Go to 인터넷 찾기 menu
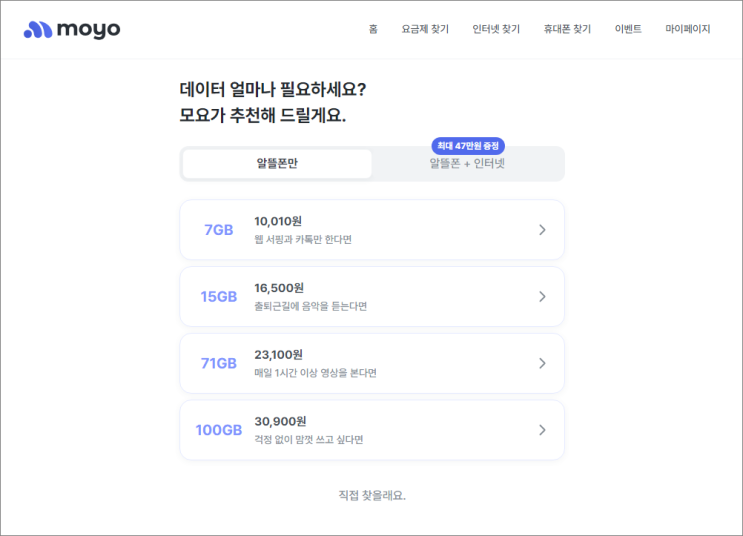The image size is (743, 536). coord(496,29)
